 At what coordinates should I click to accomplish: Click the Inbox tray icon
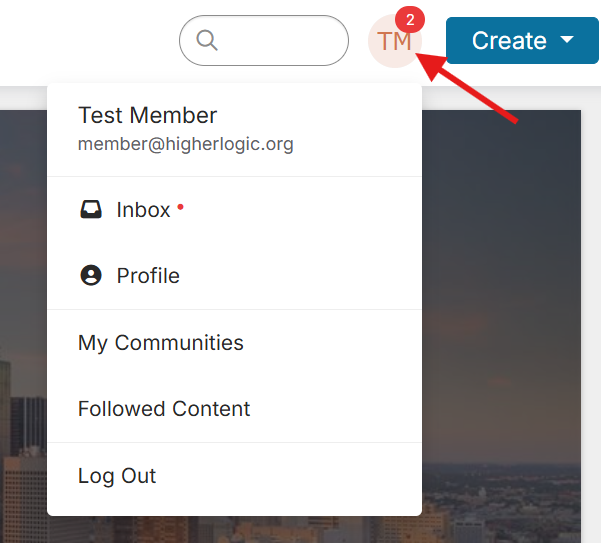point(91,209)
